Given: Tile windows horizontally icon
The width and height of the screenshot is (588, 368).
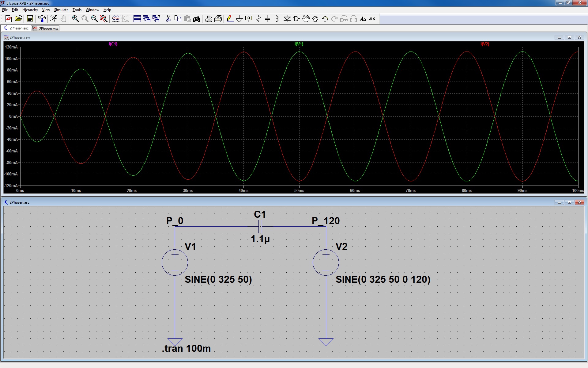Looking at the screenshot, I should (x=137, y=19).
